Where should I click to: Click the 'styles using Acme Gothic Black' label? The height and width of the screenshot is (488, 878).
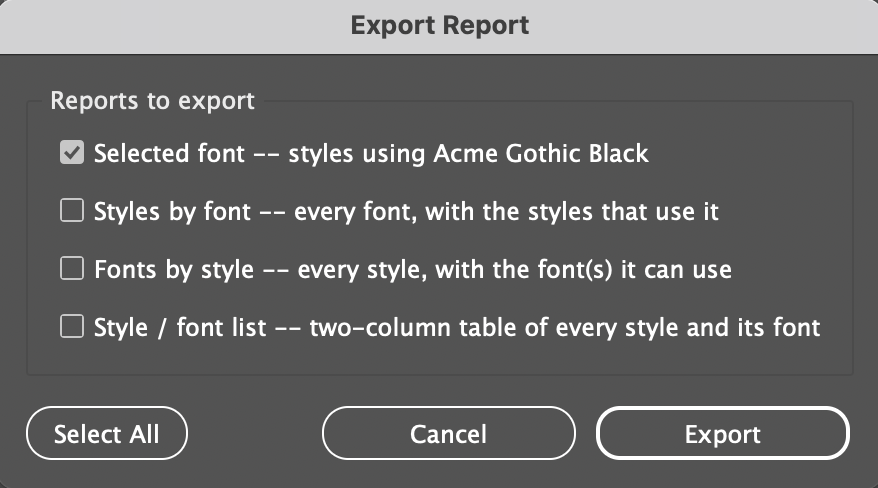click(x=469, y=154)
